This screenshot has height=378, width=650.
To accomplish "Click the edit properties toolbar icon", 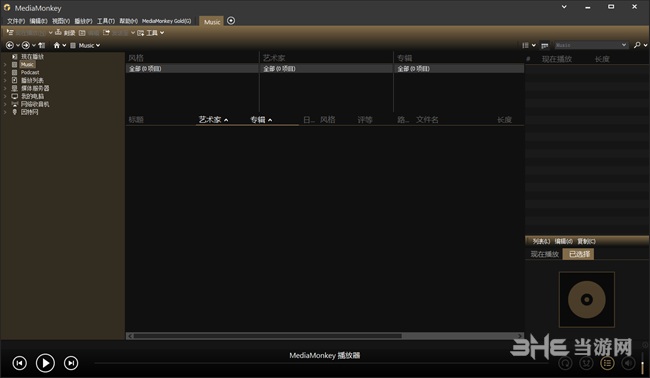I will click(82, 32).
